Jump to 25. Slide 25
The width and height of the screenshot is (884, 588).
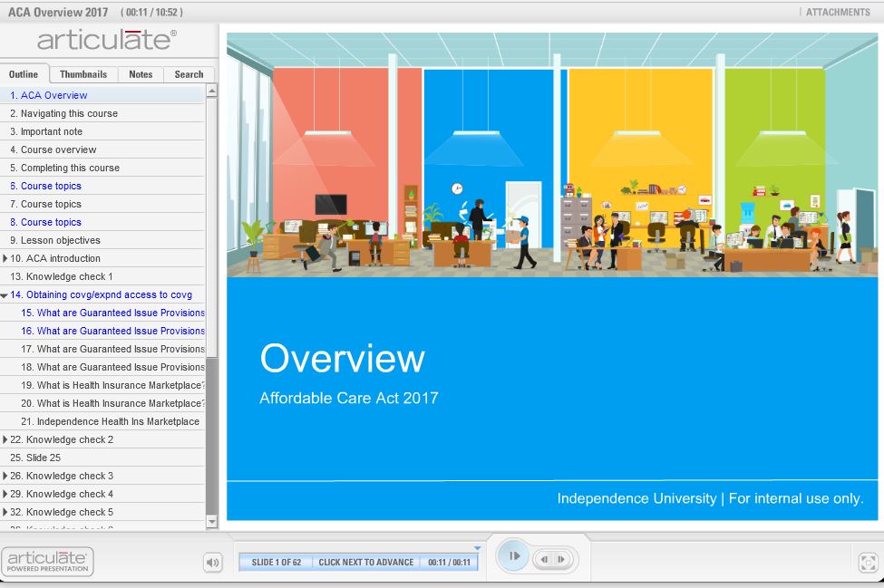click(102, 458)
